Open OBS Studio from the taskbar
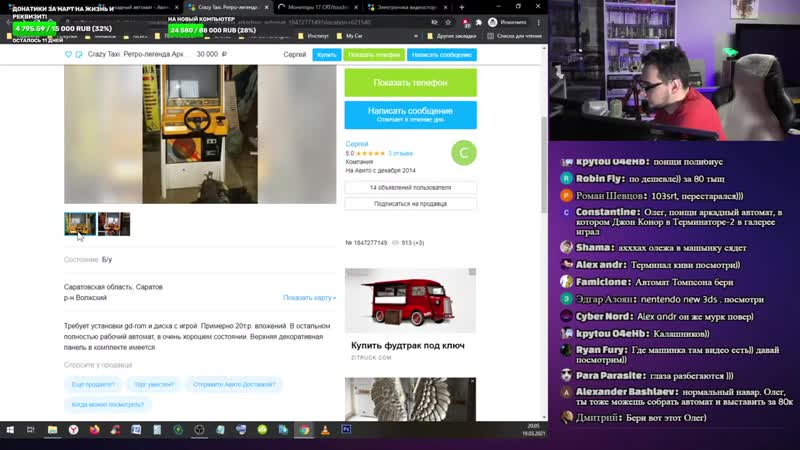The image size is (800, 450). pyautogui.click(x=199, y=430)
